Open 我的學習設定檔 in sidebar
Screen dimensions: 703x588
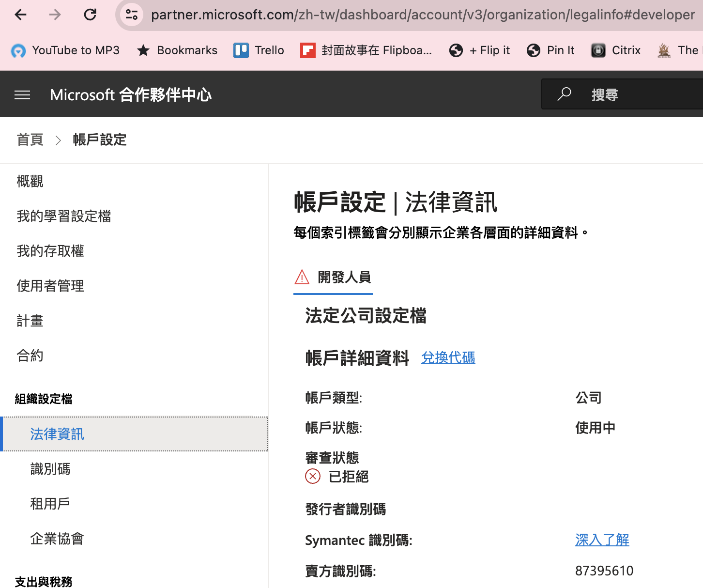(x=64, y=216)
